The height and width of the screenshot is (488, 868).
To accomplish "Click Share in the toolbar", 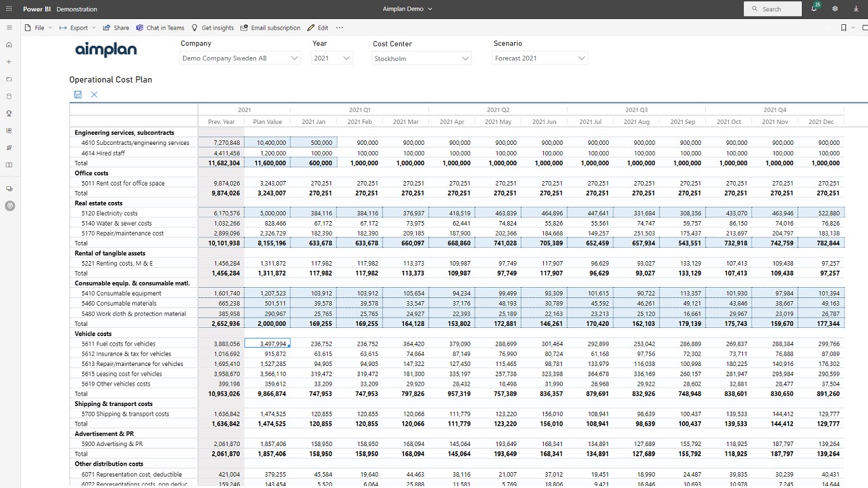I will [x=116, y=28].
